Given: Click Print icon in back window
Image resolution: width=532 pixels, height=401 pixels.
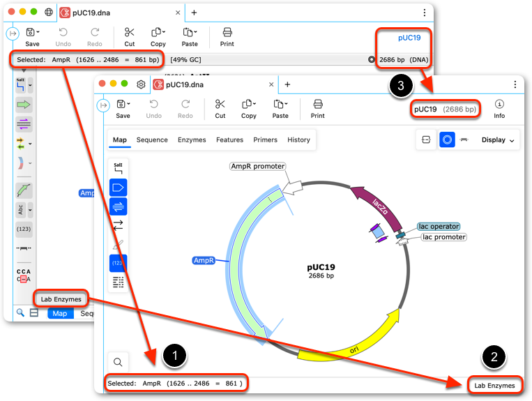Looking at the screenshot, I should [227, 32].
